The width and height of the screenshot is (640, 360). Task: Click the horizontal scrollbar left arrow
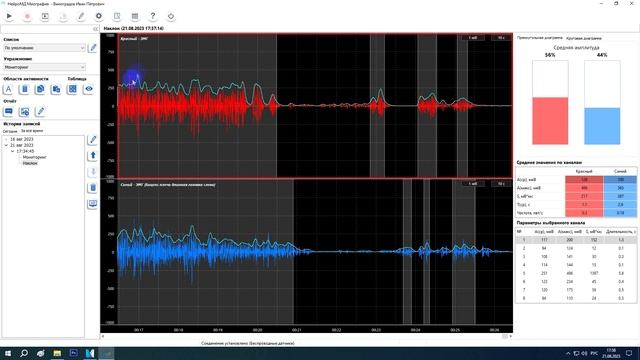point(102,336)
